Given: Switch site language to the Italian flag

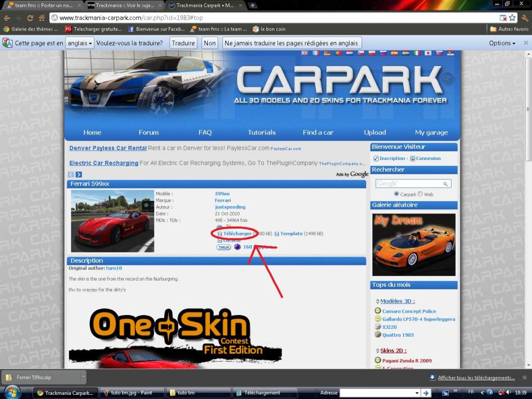Looking at the screenshot, I should pyautogui.click(x=417, y=53).
